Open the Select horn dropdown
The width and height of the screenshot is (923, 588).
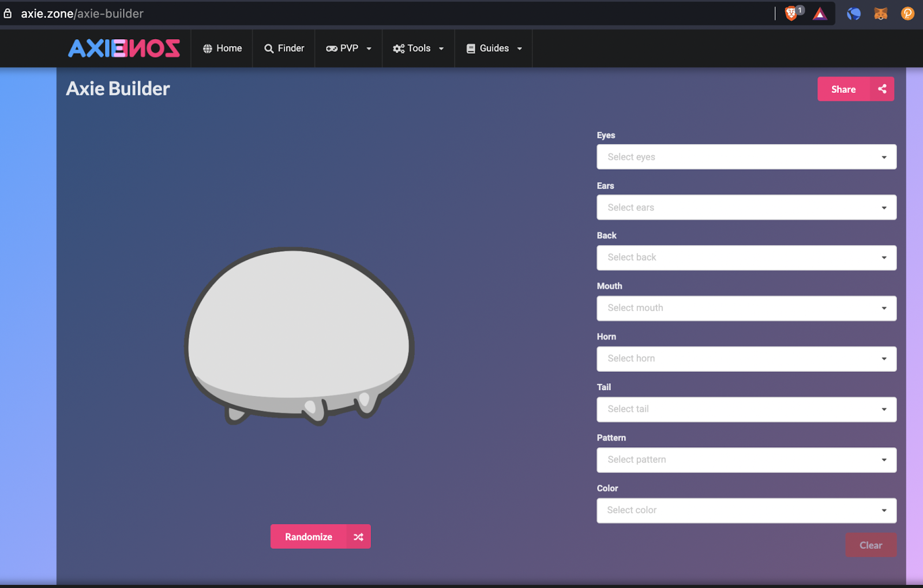pos(746,359)
